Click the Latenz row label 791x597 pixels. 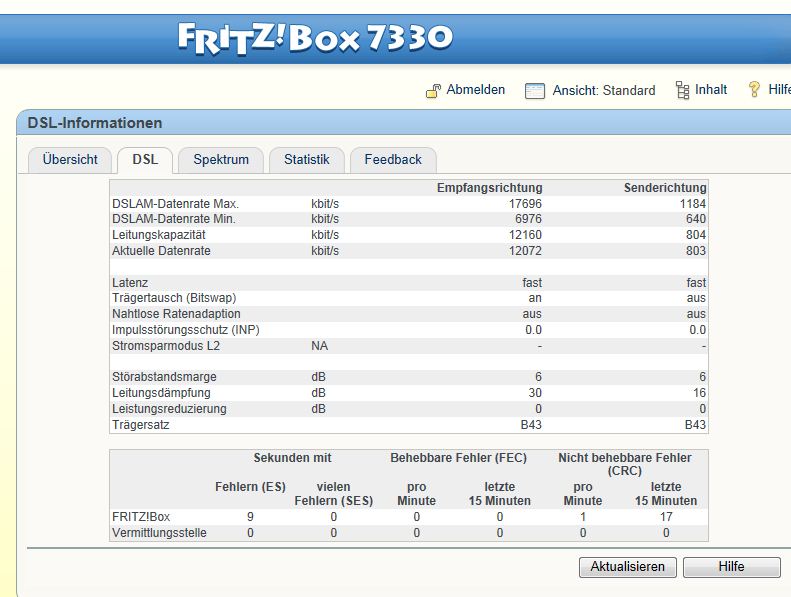130,283
